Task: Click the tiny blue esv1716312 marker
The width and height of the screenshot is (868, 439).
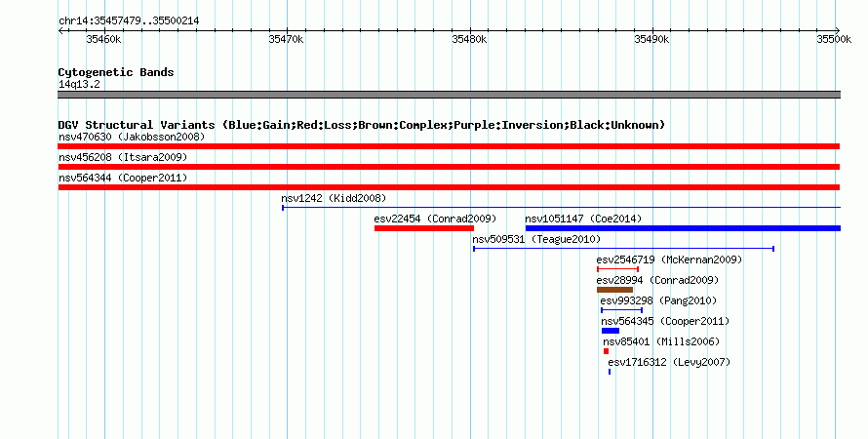Action: [610, 372]
